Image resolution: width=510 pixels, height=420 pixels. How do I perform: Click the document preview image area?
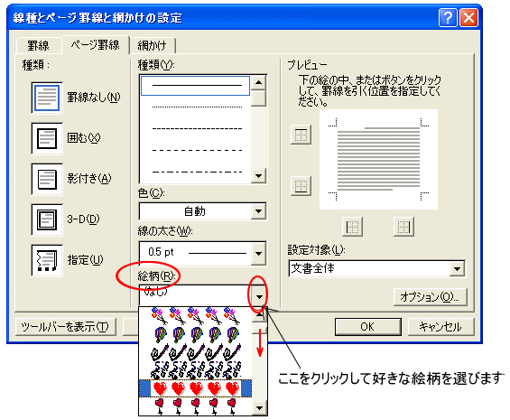tap(378, 160)
